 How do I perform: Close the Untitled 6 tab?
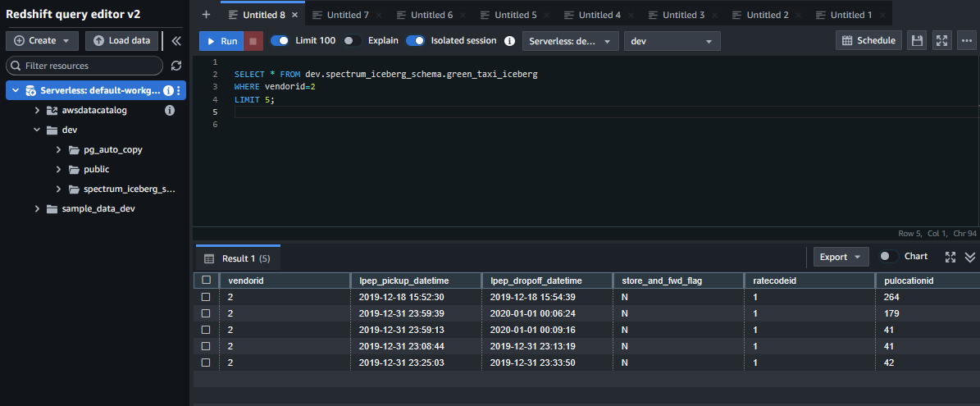(463, 15)
